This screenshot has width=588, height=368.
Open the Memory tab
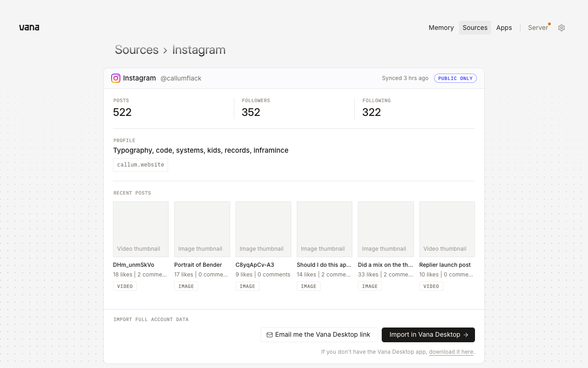[441, 28]
